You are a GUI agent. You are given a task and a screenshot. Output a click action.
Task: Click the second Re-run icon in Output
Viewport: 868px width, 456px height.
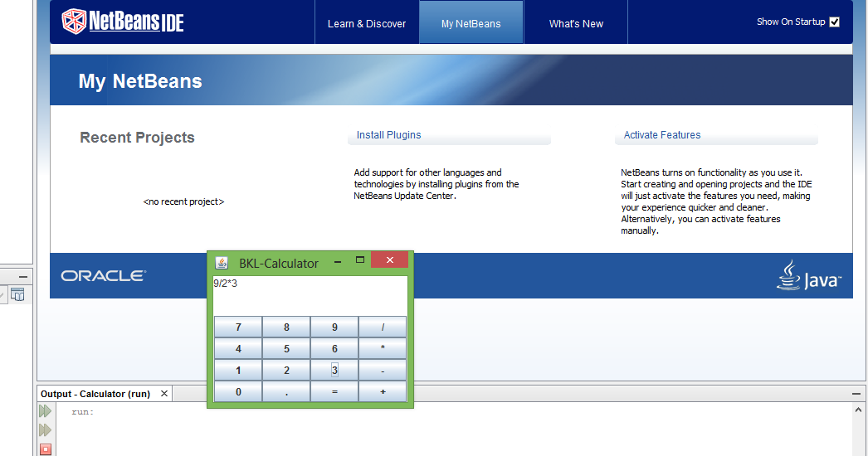click(46, 430)
